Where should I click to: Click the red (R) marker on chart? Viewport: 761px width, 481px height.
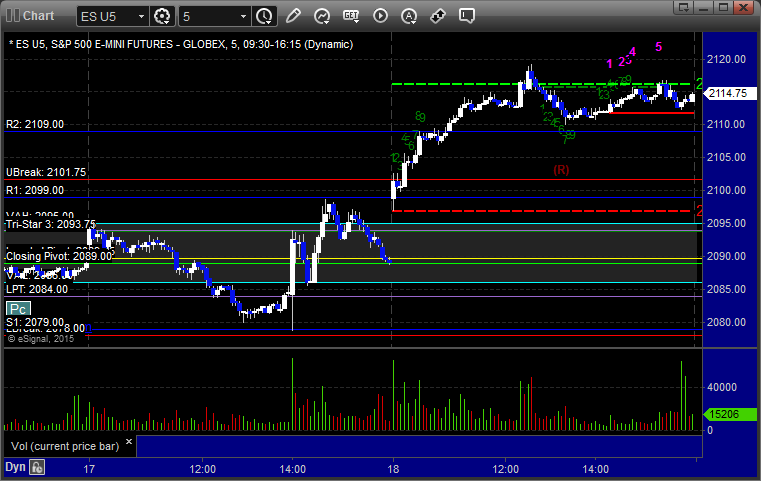(561, 170)
